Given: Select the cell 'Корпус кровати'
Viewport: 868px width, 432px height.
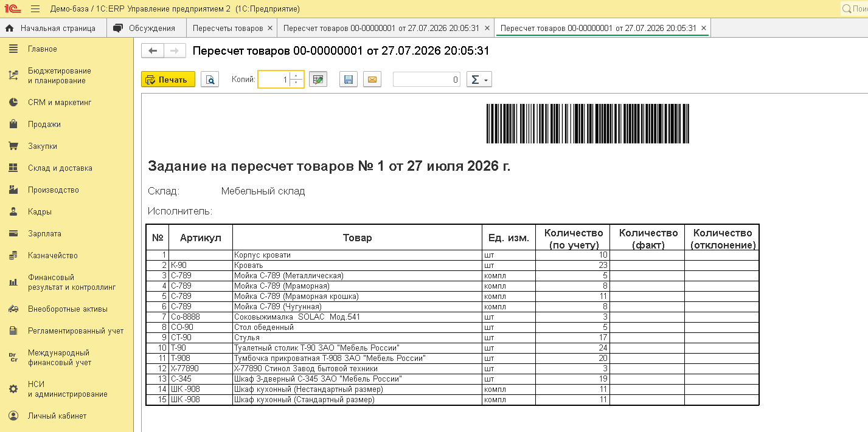Looking at the screenshot, I should click(357, 255).
